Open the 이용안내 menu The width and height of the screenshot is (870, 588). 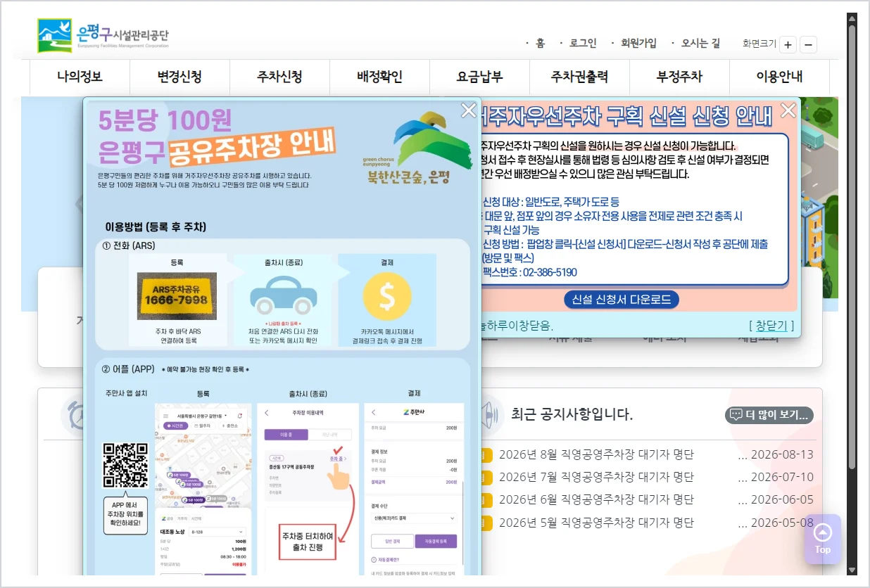point(779,77)
